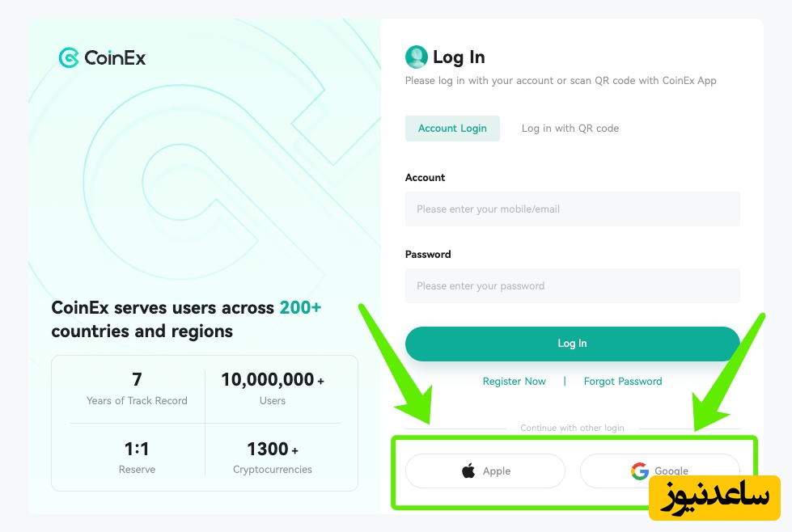Switch to Log in with QR code tab
Viewport: 792px width, 532px height.
tap(570, 129)
